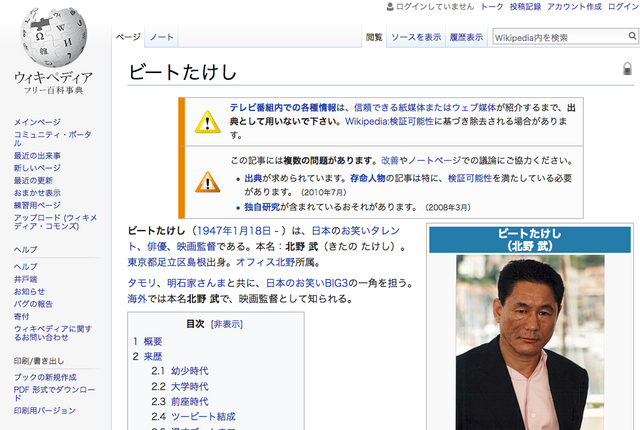The image size is (640, 430).
Task: Open the トーク link at top
Action: coord(492,7)
